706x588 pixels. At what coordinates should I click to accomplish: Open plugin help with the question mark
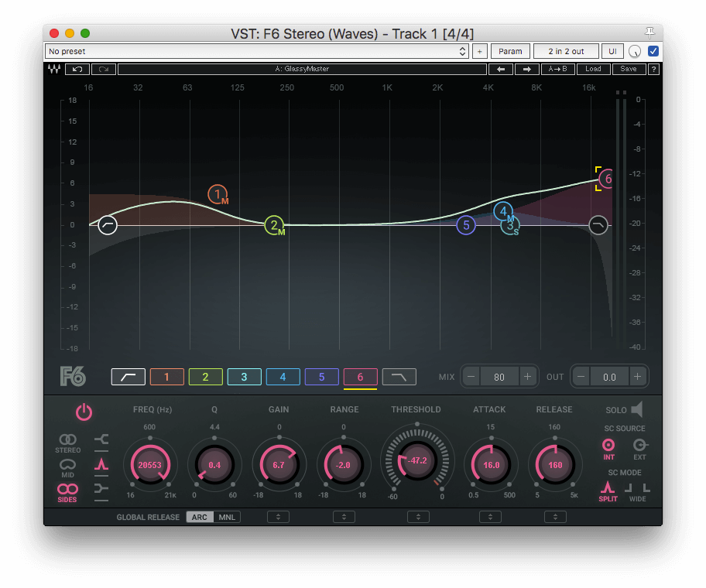pos(653,69)
